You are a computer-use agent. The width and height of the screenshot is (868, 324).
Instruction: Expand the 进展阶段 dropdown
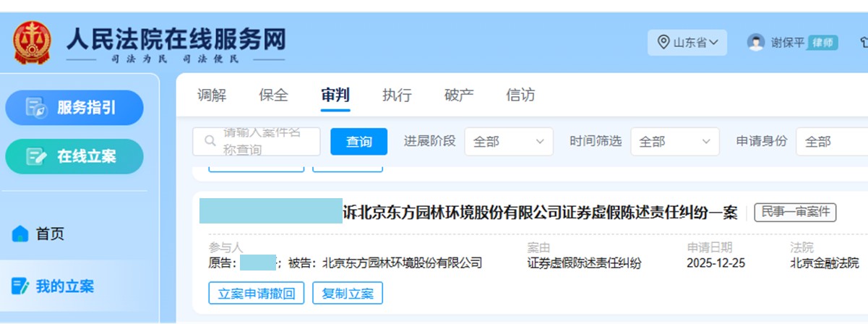pyautogui.click(x=509, y=142)
